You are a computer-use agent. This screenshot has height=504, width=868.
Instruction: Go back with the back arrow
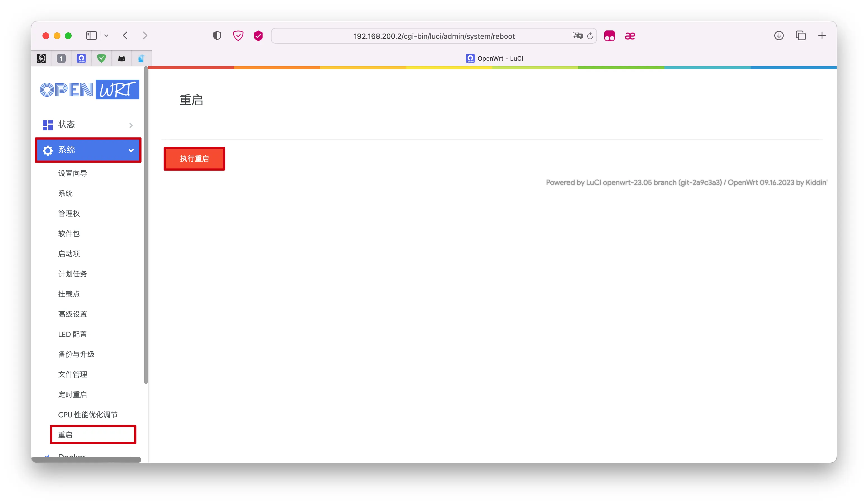click(x=125, y=36)
